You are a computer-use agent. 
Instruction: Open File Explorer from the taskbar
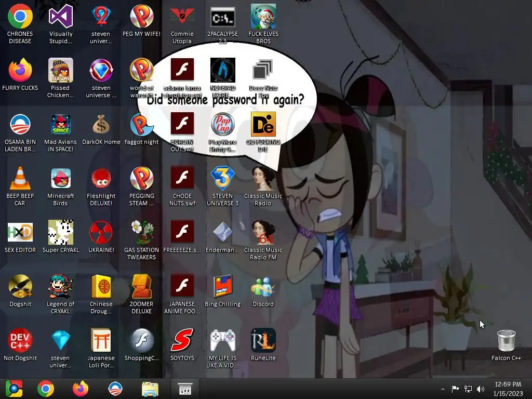coord(150,389)
